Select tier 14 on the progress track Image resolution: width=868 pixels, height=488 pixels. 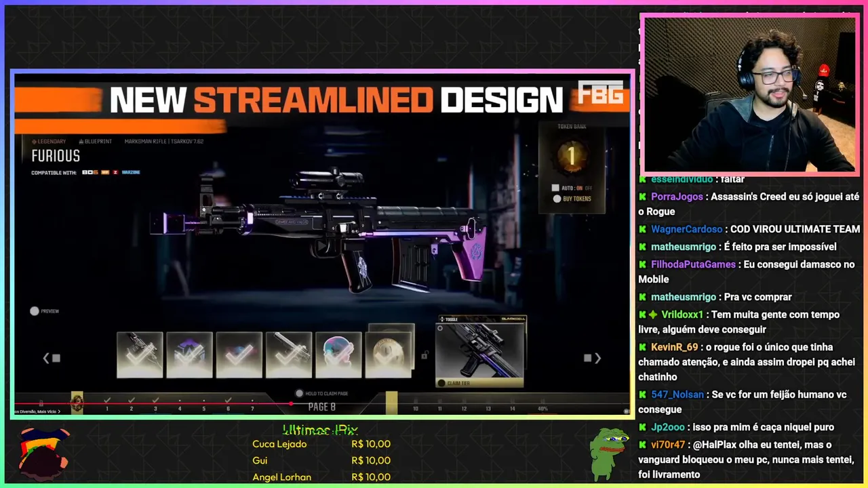tap(512, 408)
